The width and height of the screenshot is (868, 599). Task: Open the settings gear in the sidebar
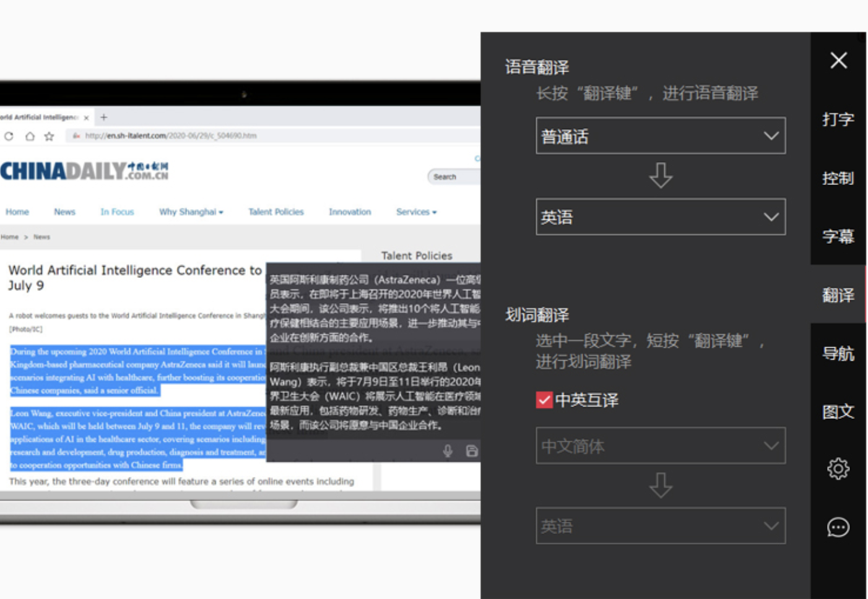[x=838, y=468]
